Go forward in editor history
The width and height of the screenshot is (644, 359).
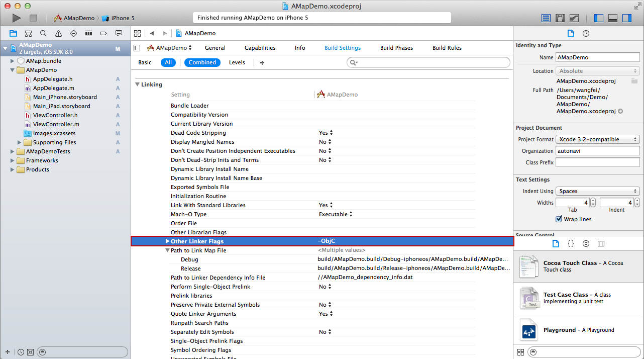click(164, 33)
